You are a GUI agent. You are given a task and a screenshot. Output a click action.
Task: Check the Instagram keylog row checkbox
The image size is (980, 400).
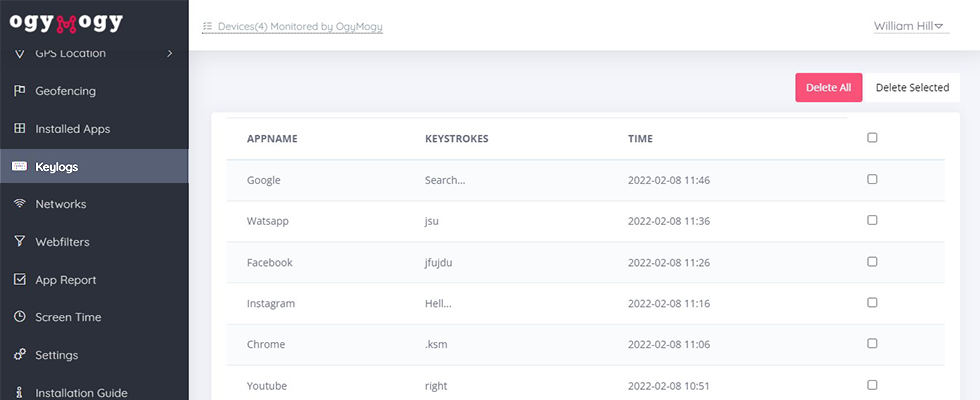872,302
